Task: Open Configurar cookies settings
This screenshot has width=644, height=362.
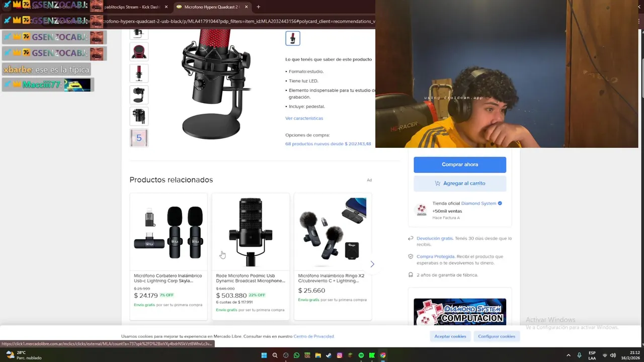Action: (x=497, y=336)
